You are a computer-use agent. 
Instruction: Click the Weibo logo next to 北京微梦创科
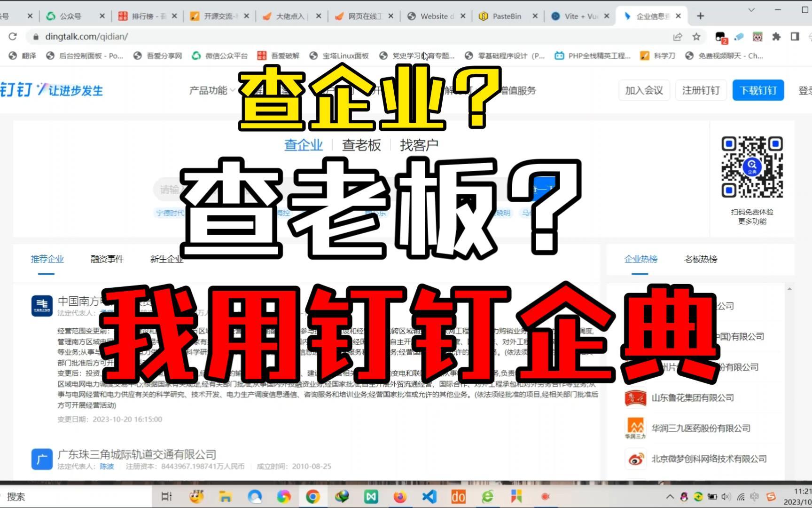pos(635,459)
